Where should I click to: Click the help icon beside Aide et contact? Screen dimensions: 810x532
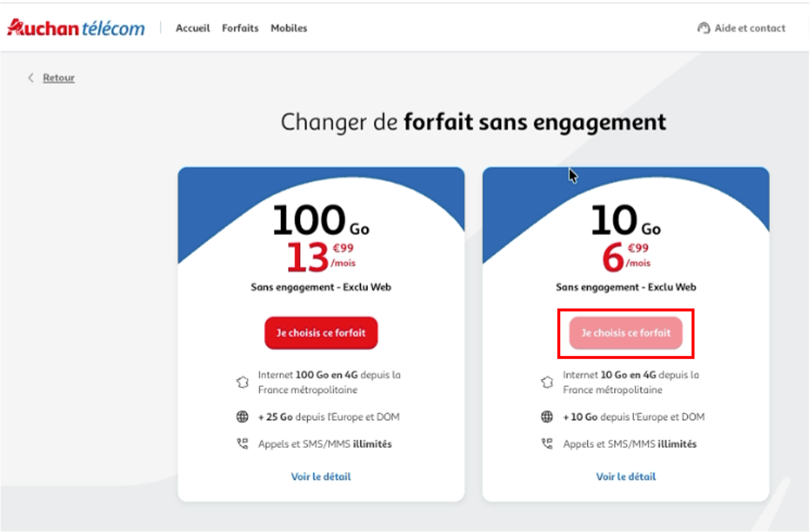(704, 28)
